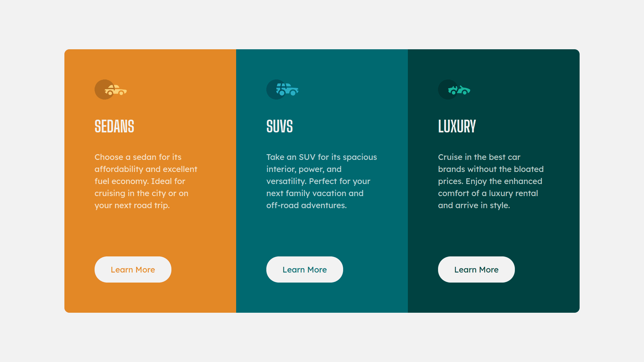This screenshot has height=362, width=644.
Task: Click the sedan car icon
Action: [x=113, y=90]
